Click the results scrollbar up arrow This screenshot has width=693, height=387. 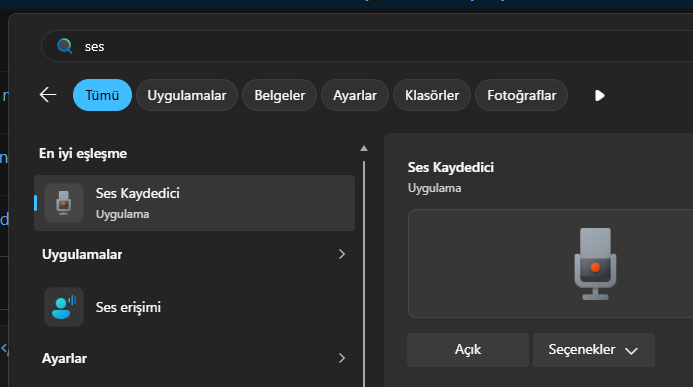pos(364,148)
